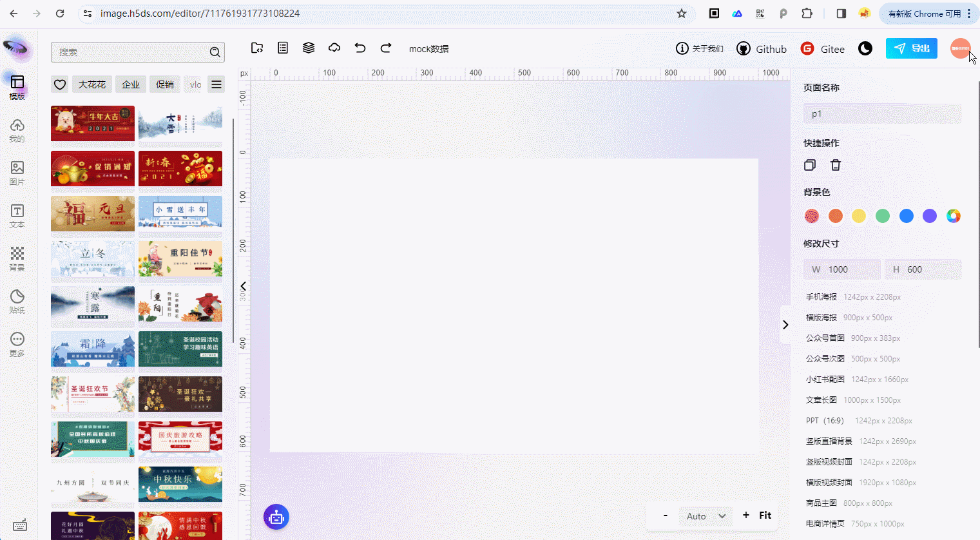The image size is (980, 540).
Task: Collapse the right properties panel
Action: point(785,325)
